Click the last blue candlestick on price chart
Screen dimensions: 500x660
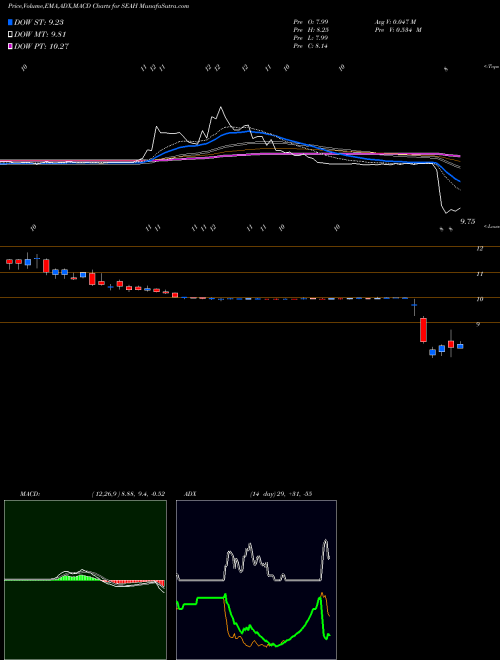(x=460, y=346)
